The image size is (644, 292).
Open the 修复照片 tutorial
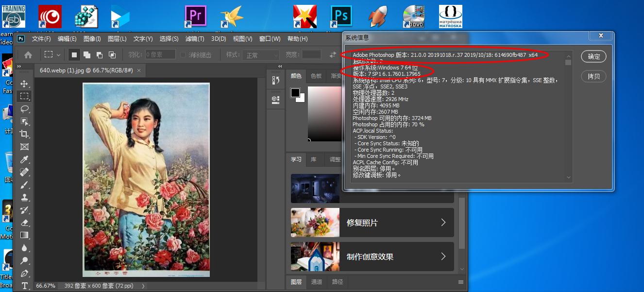(373, 223)
